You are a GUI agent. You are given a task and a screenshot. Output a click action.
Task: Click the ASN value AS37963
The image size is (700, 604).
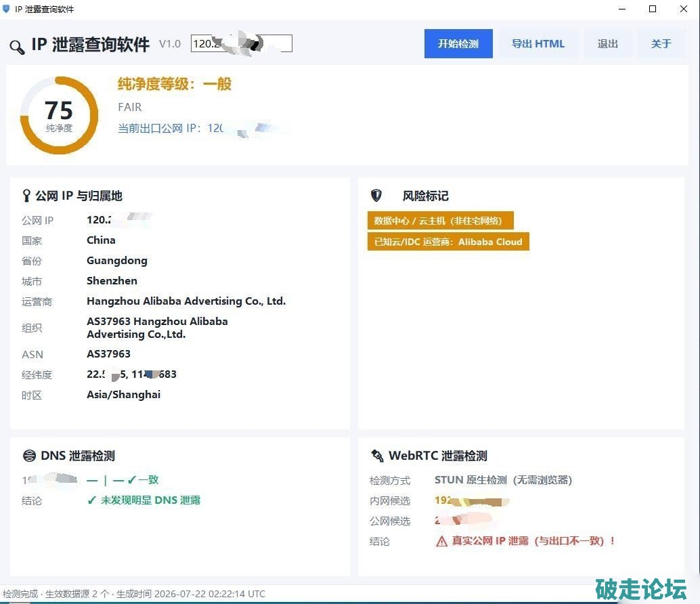pos(108,354)
